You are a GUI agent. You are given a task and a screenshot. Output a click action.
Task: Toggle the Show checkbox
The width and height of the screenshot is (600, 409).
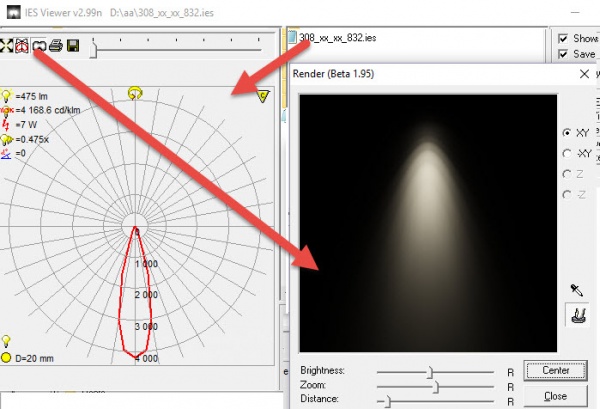(x=563, y=39)
